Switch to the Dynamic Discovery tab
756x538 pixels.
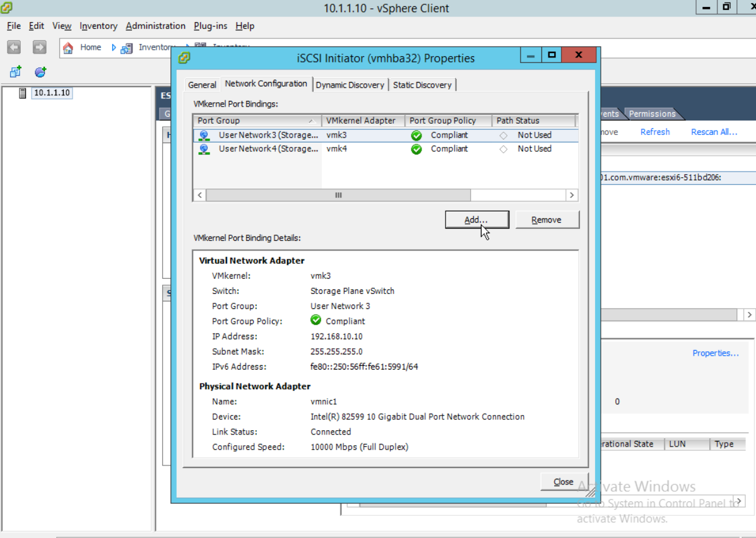pos(350,85)
